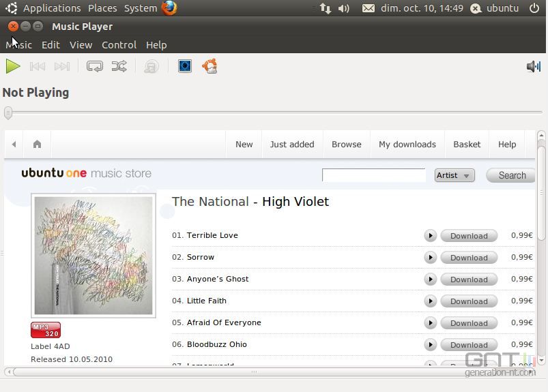This screenshot has height=392, width=548.
Task: Preview track 01 Terrible Love
Action: tap(430, 236)
